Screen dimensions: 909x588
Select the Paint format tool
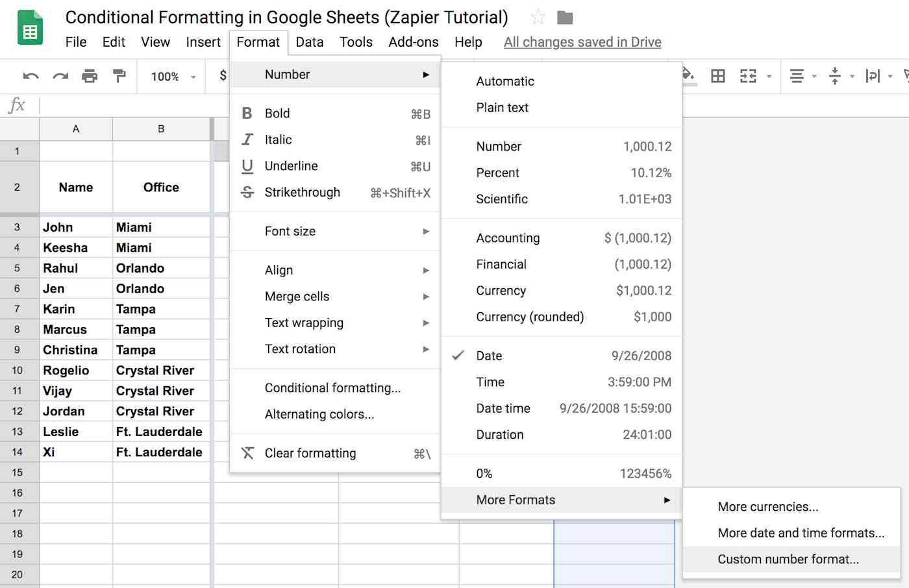tap(119, 76)
